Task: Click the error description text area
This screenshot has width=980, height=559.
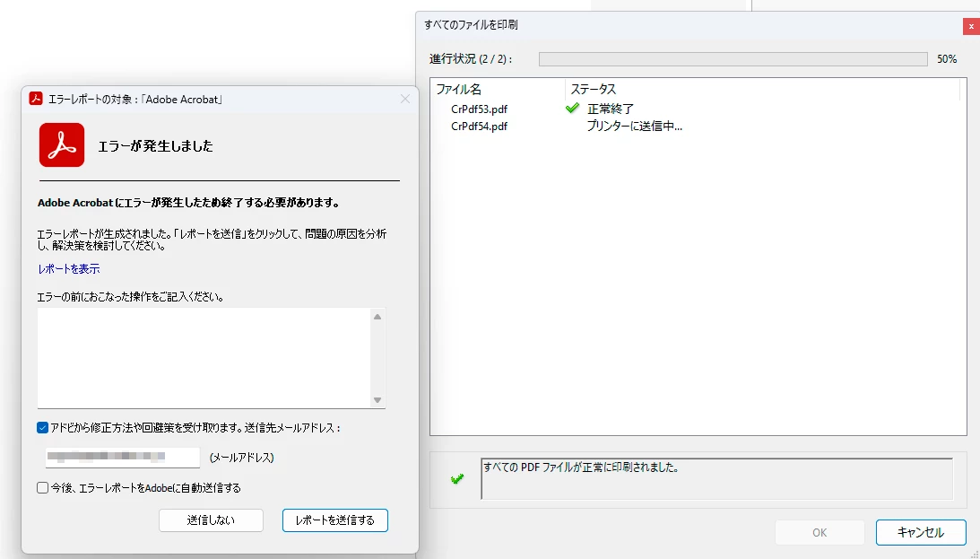Action: 204,358
